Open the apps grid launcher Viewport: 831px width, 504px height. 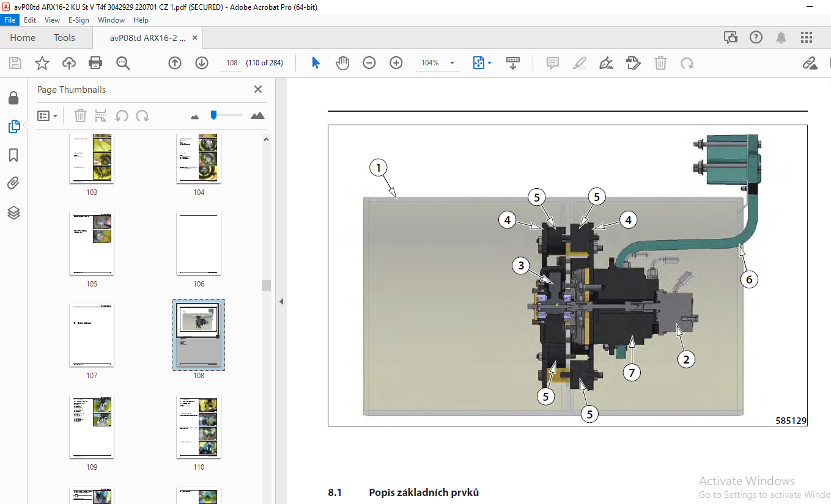(806, 38)
